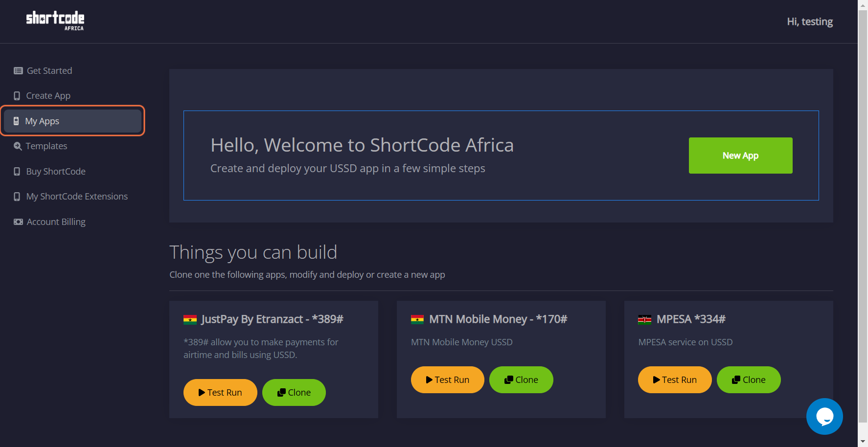
Task: Click the play icon on MPESA Test Run
Action: 657,380
